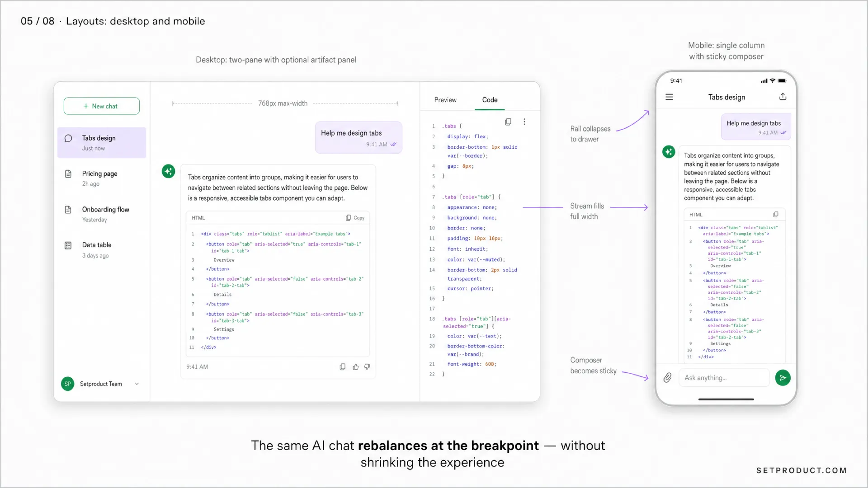Viewport: 868px width, 488px height.
Task: Click the New chat button
Action: click(x=101, y=106)
